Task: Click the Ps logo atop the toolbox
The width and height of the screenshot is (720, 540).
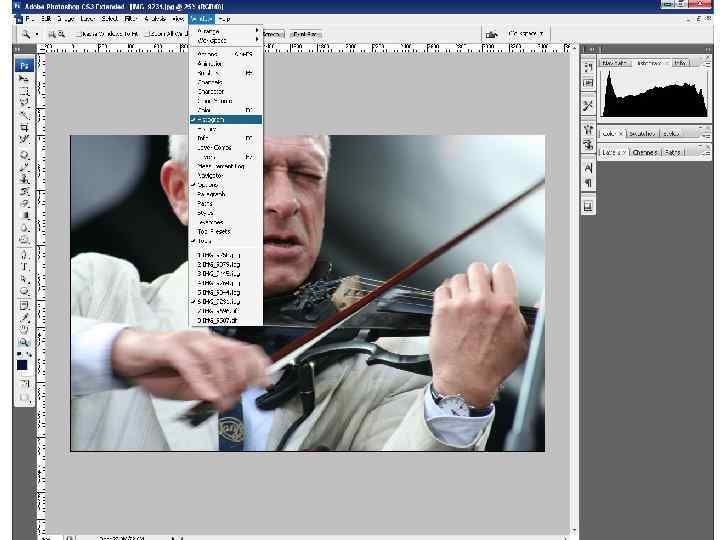Action: point(24,65)
